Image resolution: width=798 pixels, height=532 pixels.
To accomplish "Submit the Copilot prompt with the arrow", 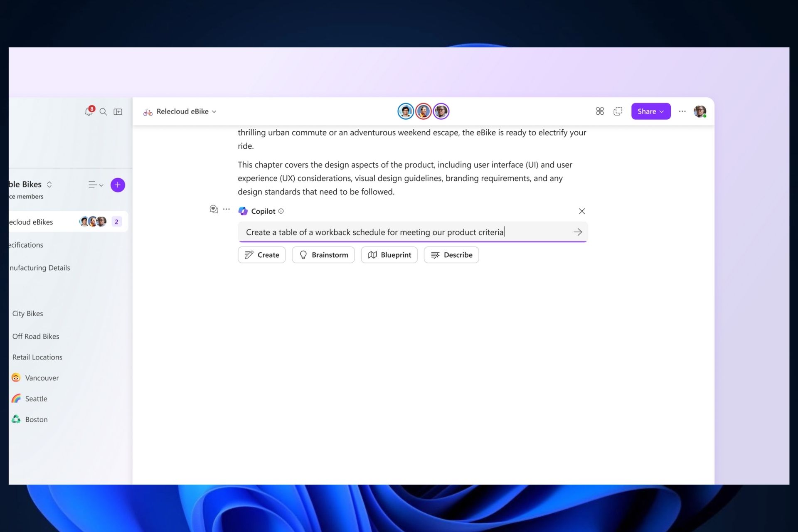I will coord(578,232).
